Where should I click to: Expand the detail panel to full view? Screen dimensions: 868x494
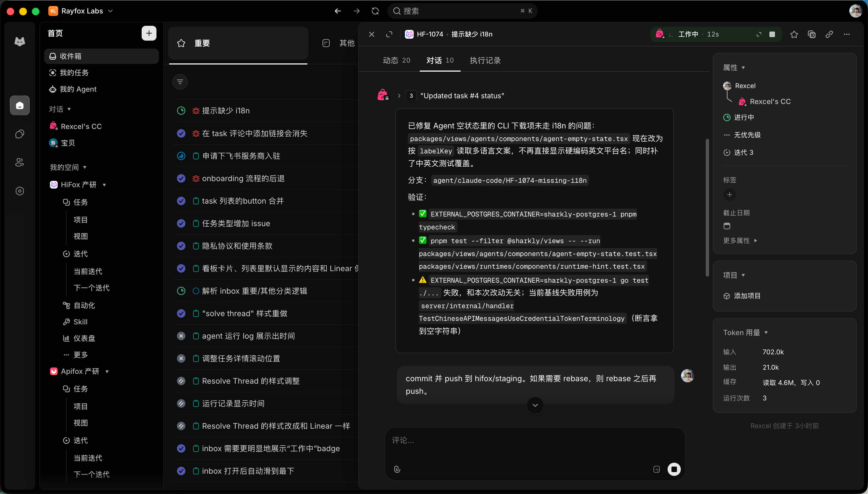tap(389, 34)
